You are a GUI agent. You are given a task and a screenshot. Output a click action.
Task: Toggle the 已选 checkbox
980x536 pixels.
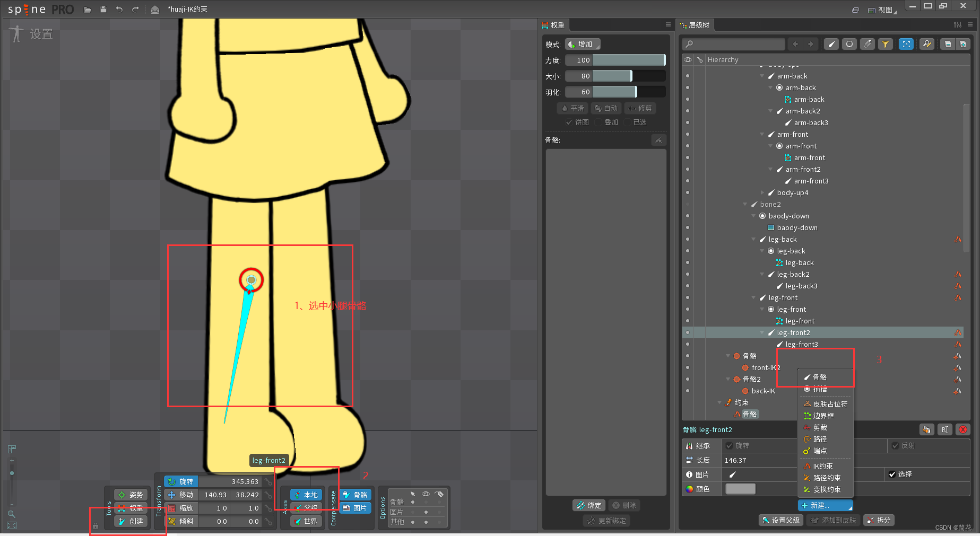pos(627,122)
